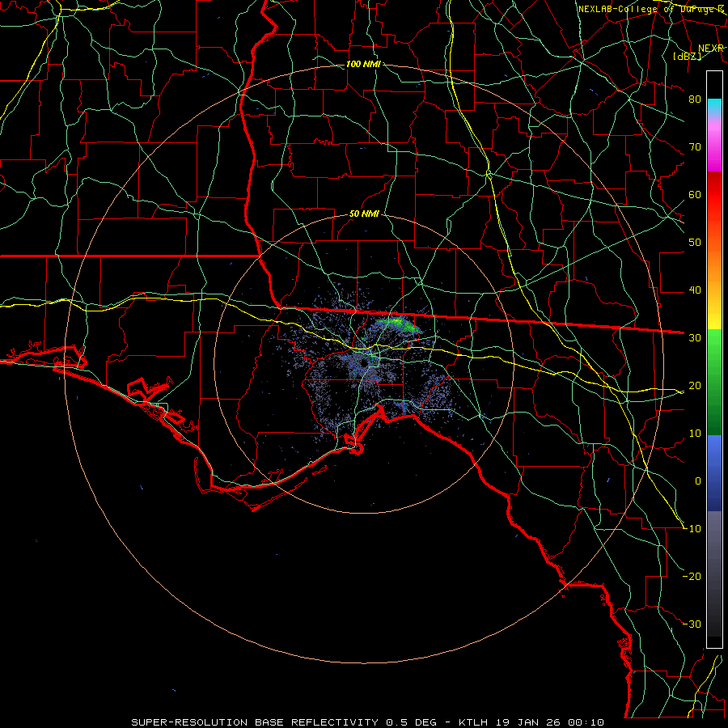Screen dimensions: 728x728
Task: Click the "100 NMI" range ring label
Action: 363,64
